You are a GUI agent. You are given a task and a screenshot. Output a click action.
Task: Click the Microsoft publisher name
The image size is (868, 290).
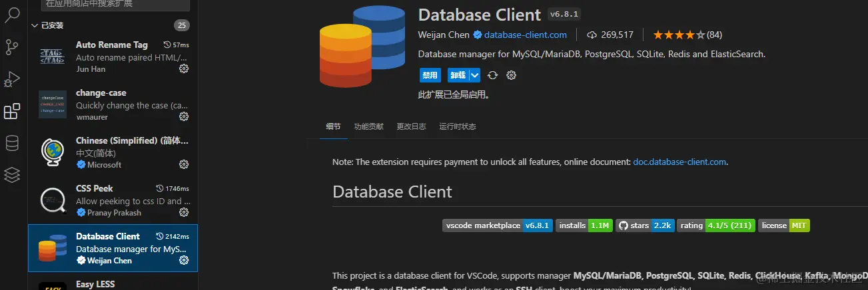[105, 164]
